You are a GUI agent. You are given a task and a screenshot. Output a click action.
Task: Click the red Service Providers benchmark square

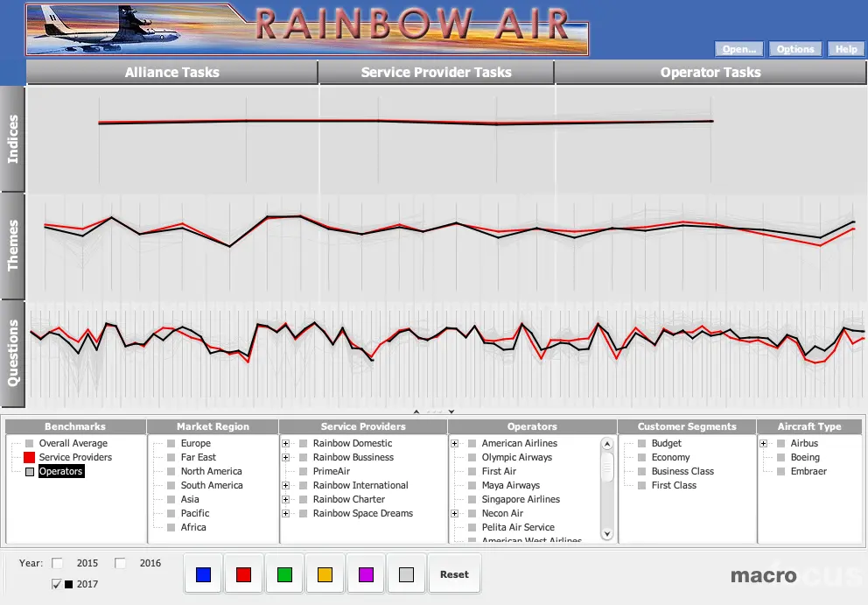pyautogui.click(x=29, y=457)
